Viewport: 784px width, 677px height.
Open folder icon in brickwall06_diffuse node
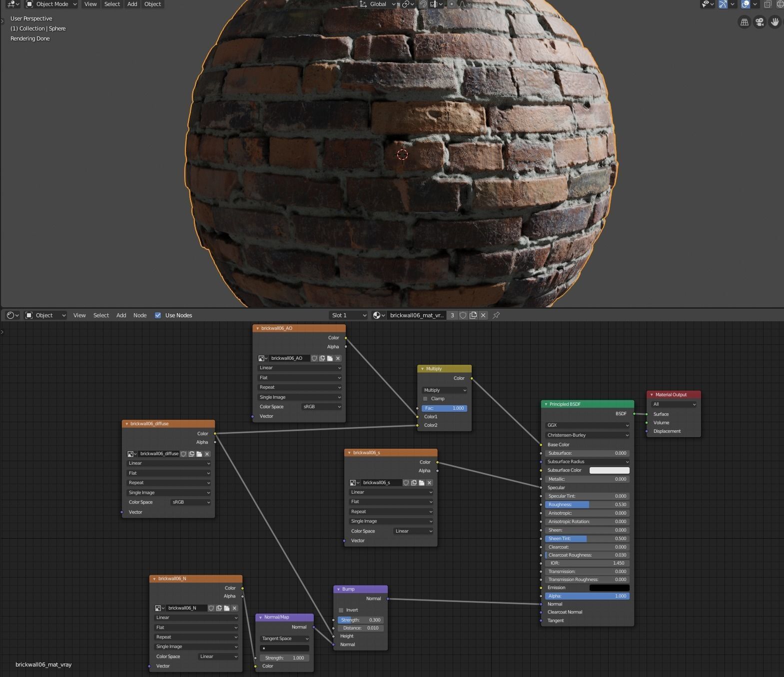pyautogui.click(x=199, y=454)
